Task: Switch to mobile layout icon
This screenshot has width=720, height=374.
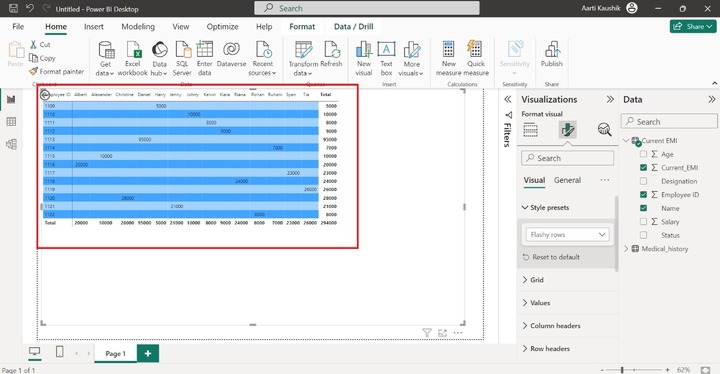Action: pos(59,352)
